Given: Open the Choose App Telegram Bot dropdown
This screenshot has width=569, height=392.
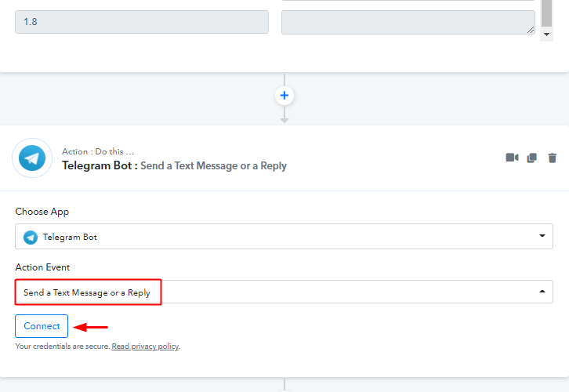Looking at the screenshot, I should [x=284, y=236].
